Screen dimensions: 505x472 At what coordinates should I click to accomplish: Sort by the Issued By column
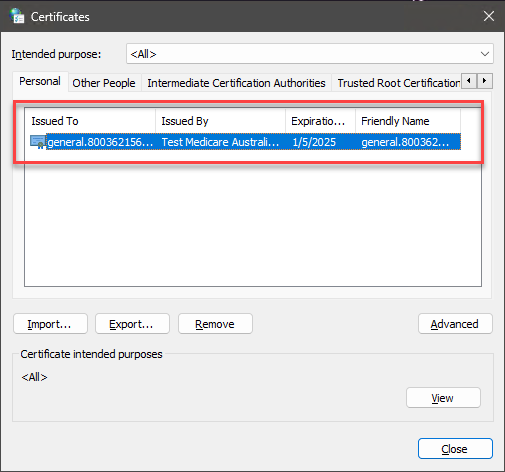[220, 121]
